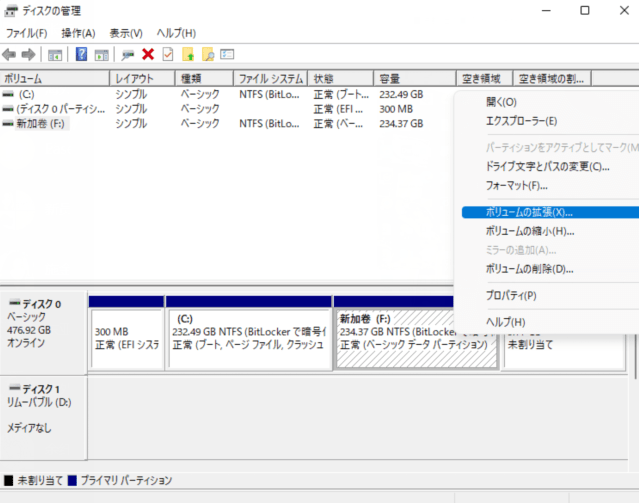
Task: Click the 232.49 GB capacity cell
Action: coord(401,95)
